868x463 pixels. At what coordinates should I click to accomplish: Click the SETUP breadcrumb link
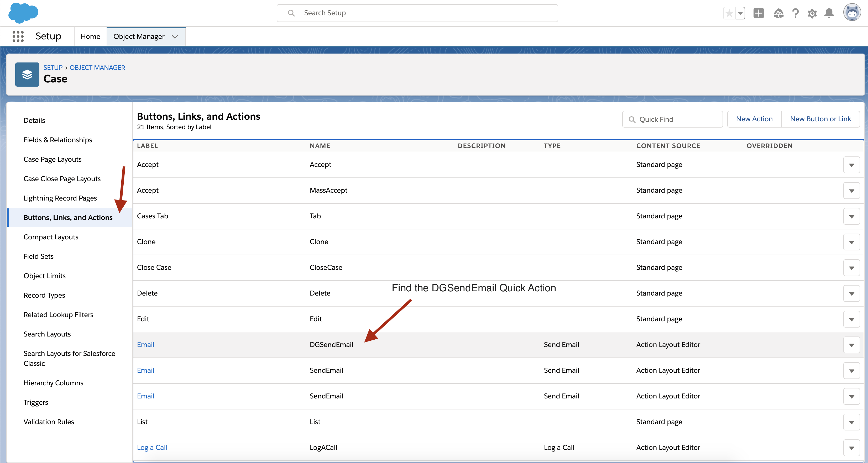[53, 67]
